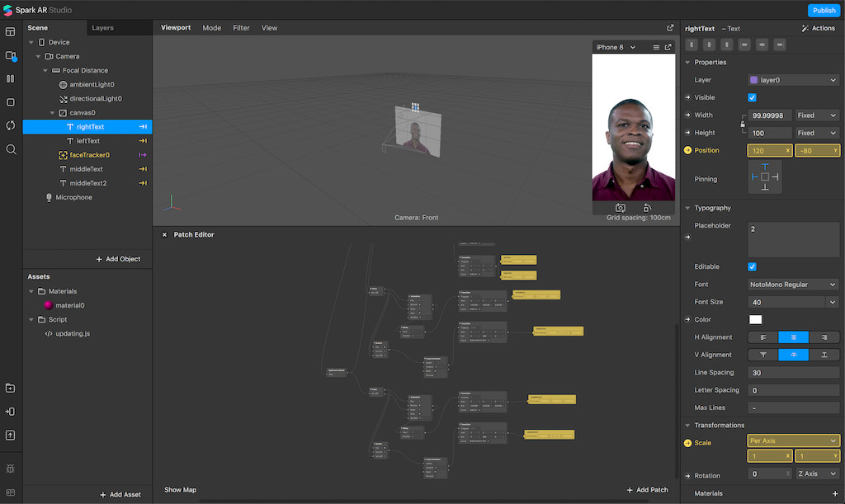Select material0 pink sphere swatch
This screenshot has width=845, height=504.
(49, 305)
